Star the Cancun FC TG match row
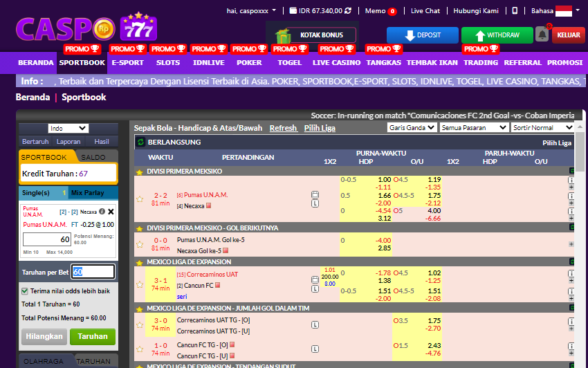Screen dimensions: 588x368 (x=140, y=349)
